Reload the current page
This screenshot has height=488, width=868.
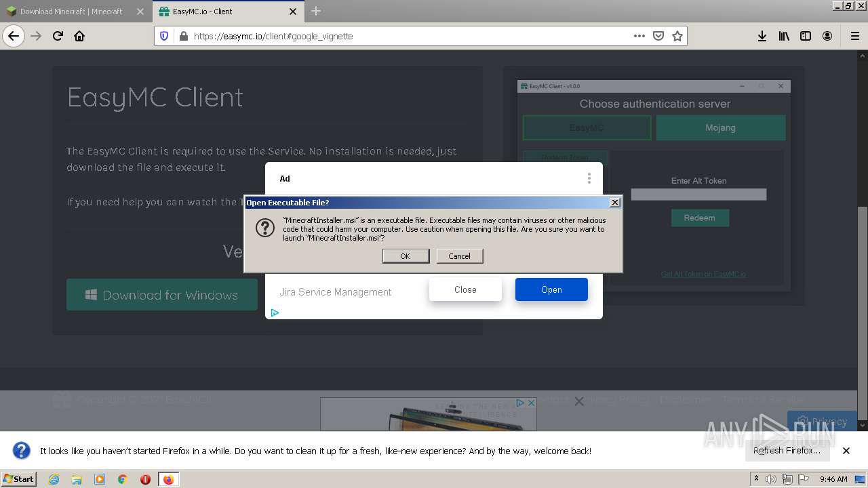coord(58,36)
